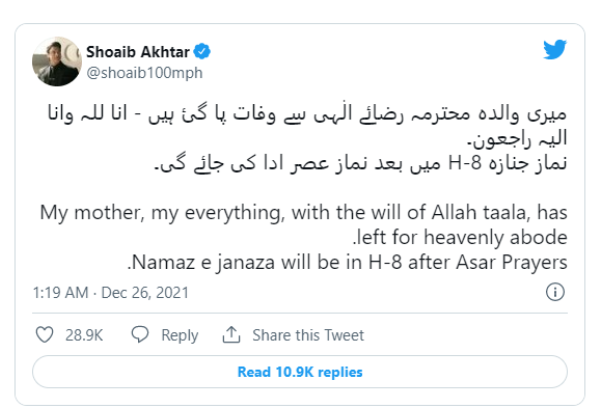Screen dimensions: 600x415
Task: Click the 'My mother, my everything' line
Action: [300, 213]
